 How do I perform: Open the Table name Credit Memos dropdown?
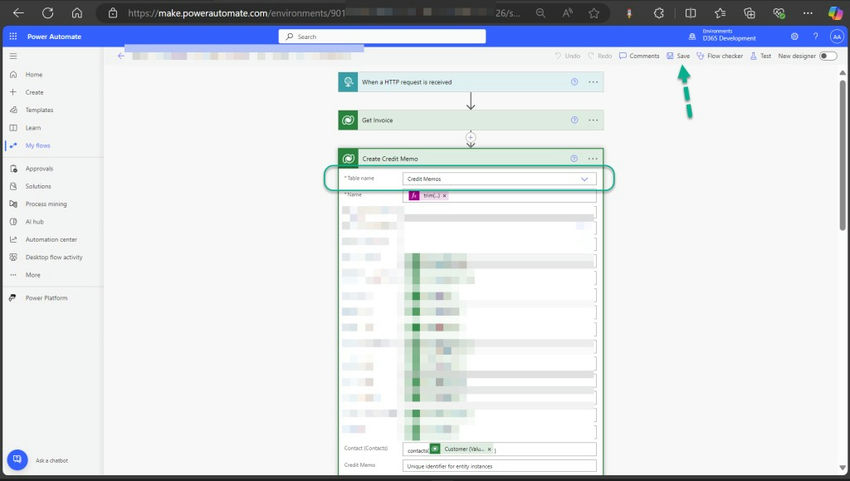(x=499, y=178)
